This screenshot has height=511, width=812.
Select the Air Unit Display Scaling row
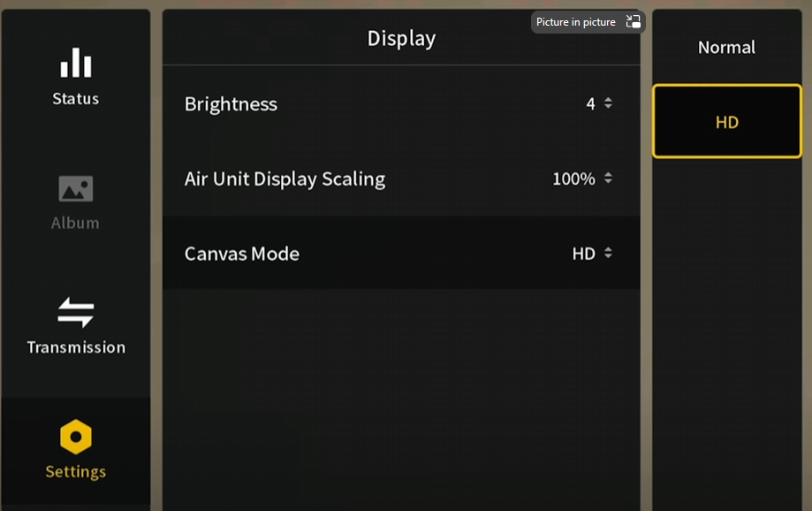(x=401, y=179)
